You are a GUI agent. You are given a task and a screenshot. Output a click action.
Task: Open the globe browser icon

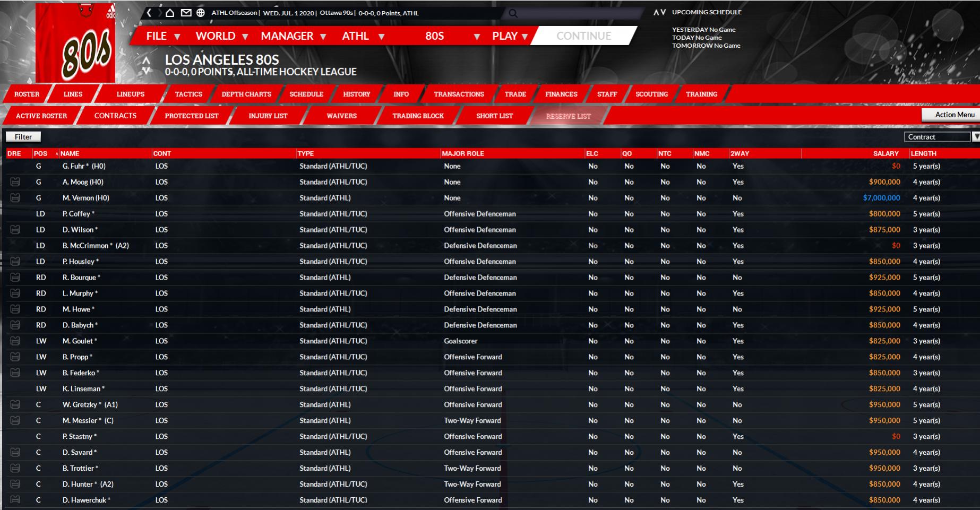201,13
